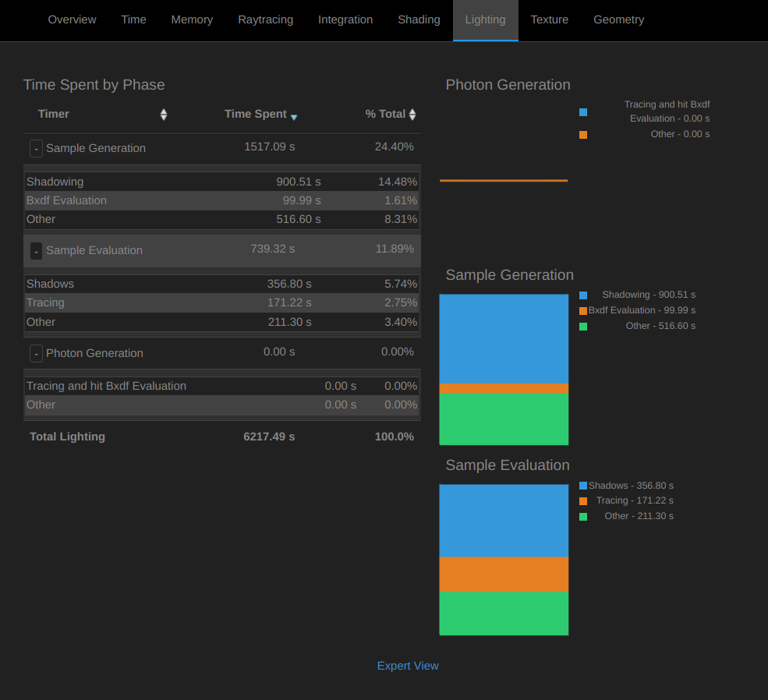This screenshot has width=768, height=700.
Task: Select Tracing and hit Bxdf Evaluation row
Action: [222, 386]
